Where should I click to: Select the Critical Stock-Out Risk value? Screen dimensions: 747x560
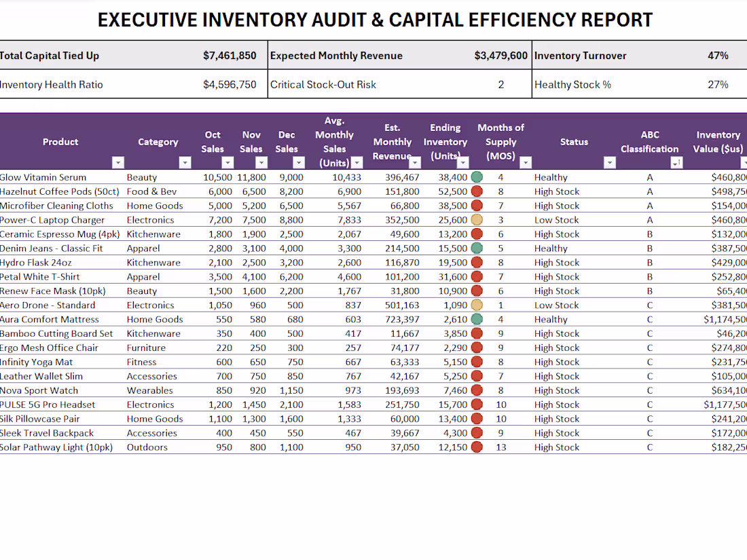pyautogui.click(x=500, y=84)
